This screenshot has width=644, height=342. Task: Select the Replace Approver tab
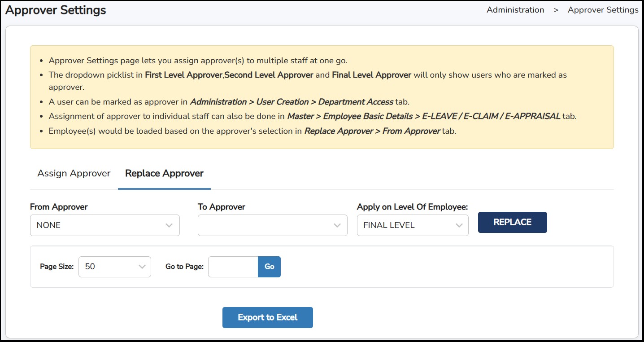pyautogui.click(x=164, y=173)
